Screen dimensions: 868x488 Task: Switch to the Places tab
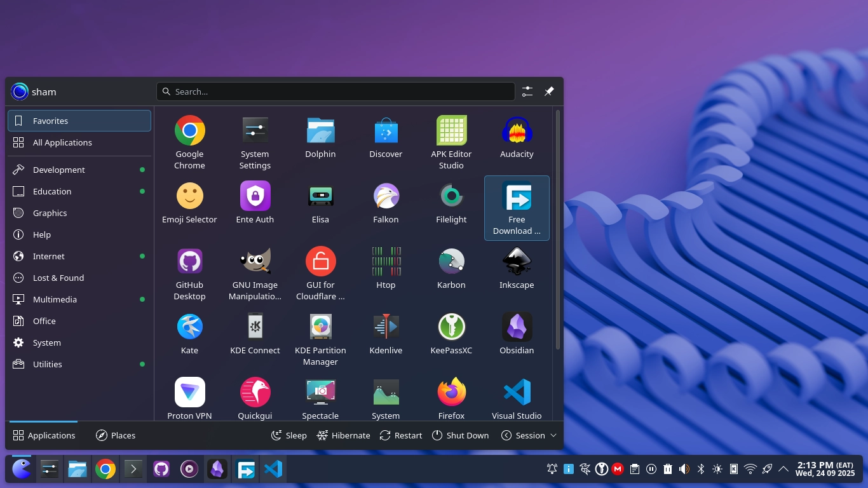(116, 435)
